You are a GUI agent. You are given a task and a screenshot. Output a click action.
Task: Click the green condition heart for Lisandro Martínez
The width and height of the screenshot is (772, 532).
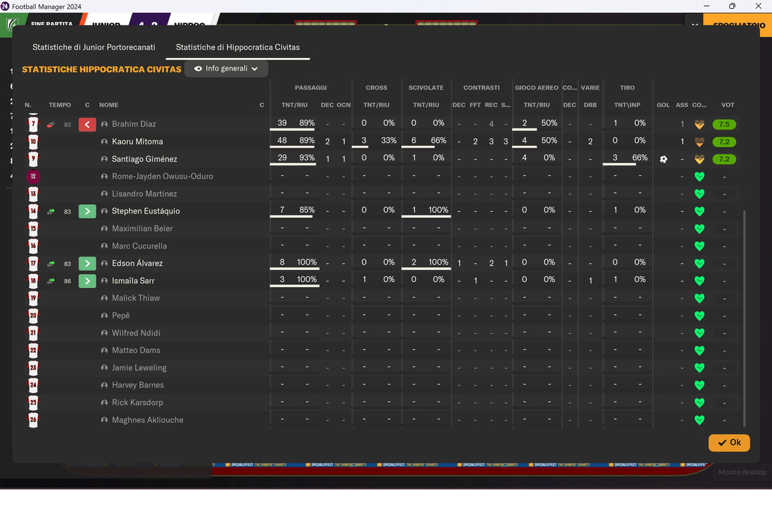pyautogui.click(x=699, y=194)
